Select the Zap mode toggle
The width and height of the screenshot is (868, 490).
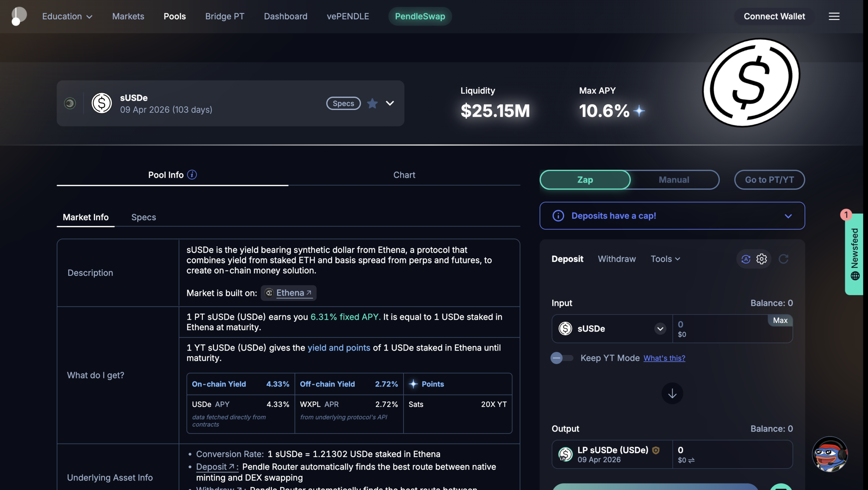pos(585,180)
